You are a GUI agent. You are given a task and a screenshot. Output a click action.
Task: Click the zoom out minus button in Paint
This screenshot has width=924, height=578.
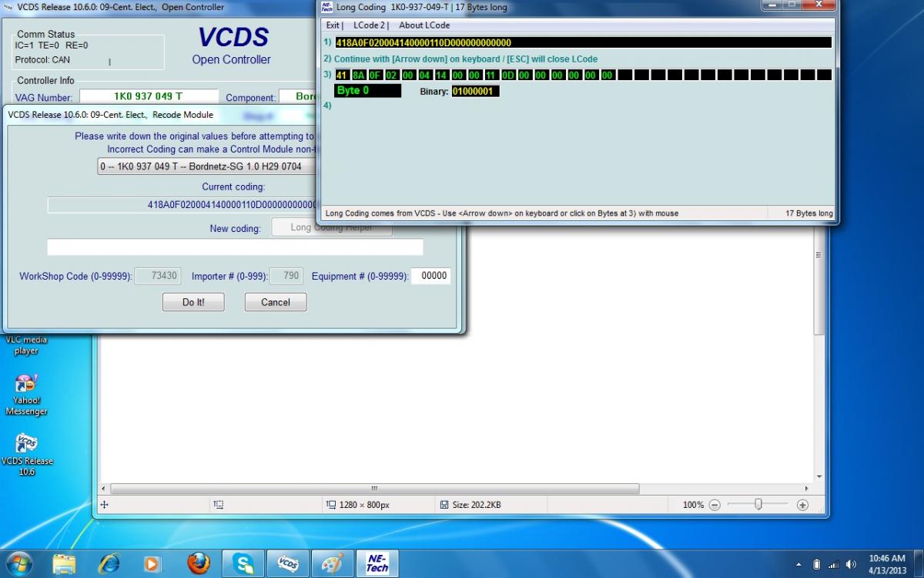(x=715, y=505)
